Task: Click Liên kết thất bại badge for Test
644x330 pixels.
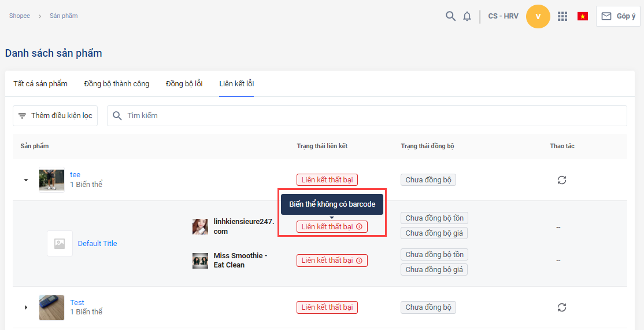Action: 327,307
